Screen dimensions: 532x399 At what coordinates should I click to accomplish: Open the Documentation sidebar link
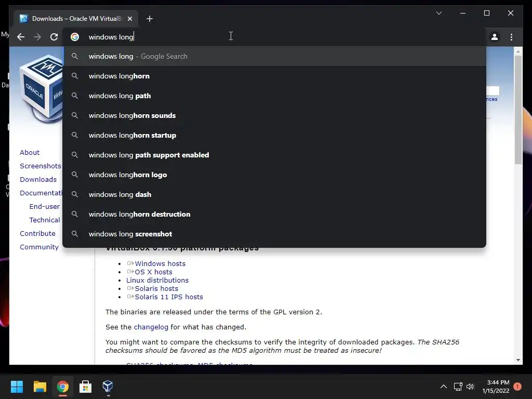coord(41,193)
